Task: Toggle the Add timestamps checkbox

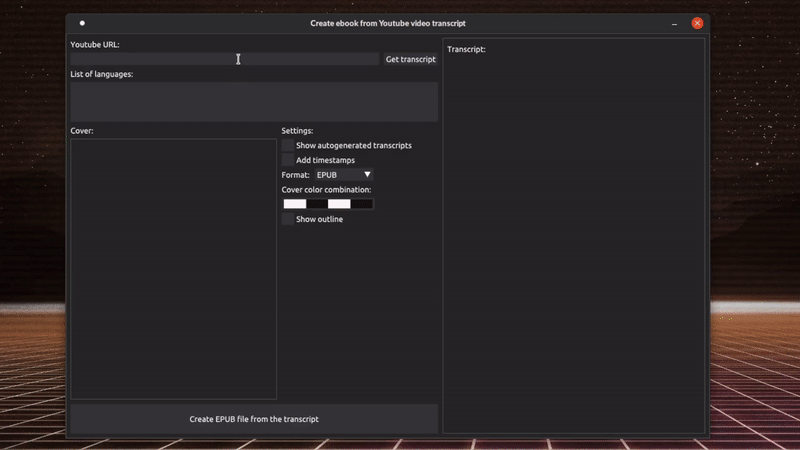Action: pos(288,160)
